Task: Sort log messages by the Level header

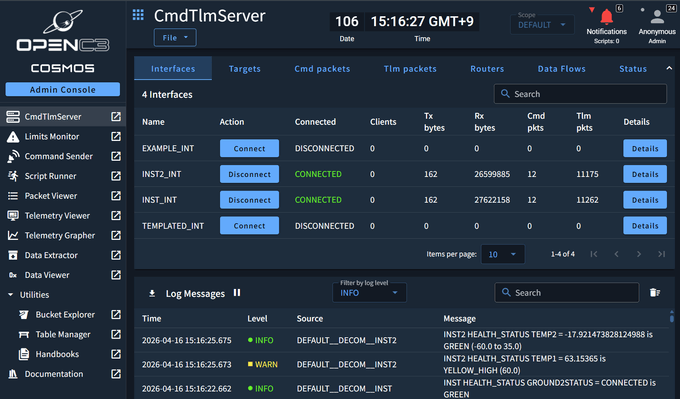Action: click(257, 318)
